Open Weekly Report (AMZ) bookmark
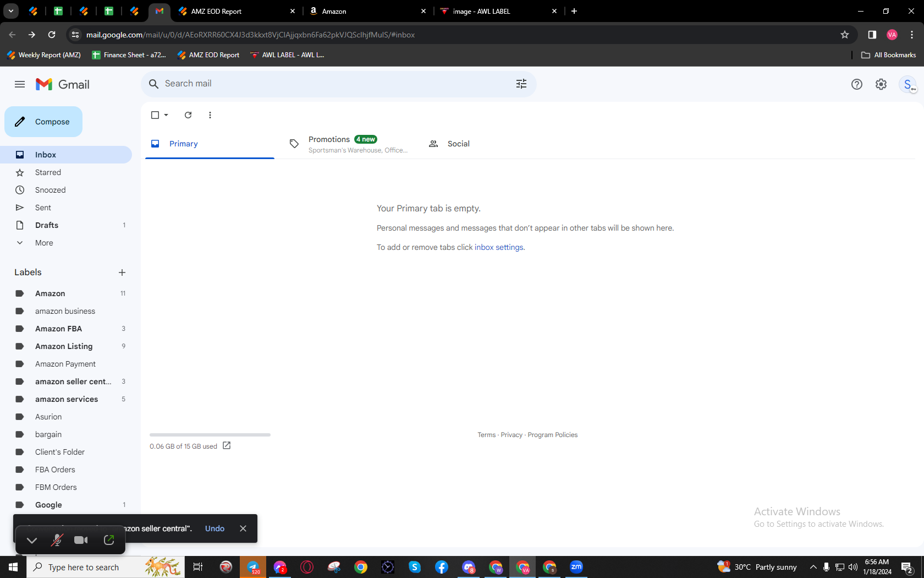The width and height of the screenshot is (924, 578). (x=44, y=55)
